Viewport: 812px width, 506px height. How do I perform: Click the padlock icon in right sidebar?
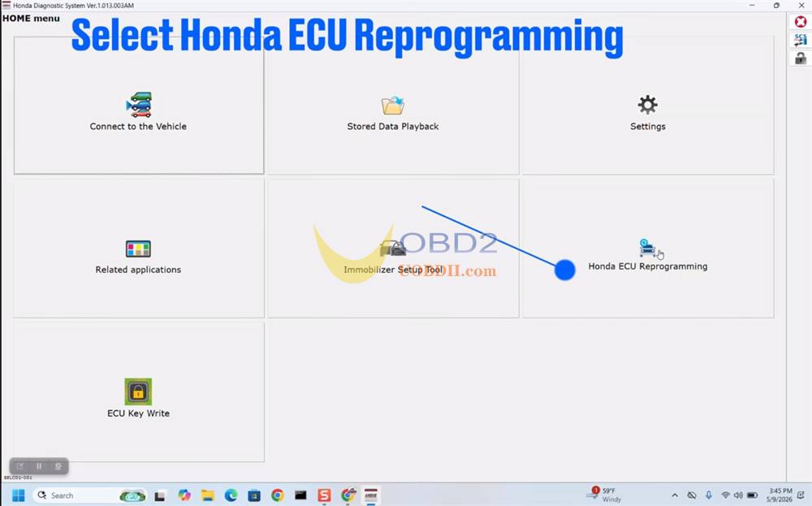pyautogui.click(x=801, y=58)
